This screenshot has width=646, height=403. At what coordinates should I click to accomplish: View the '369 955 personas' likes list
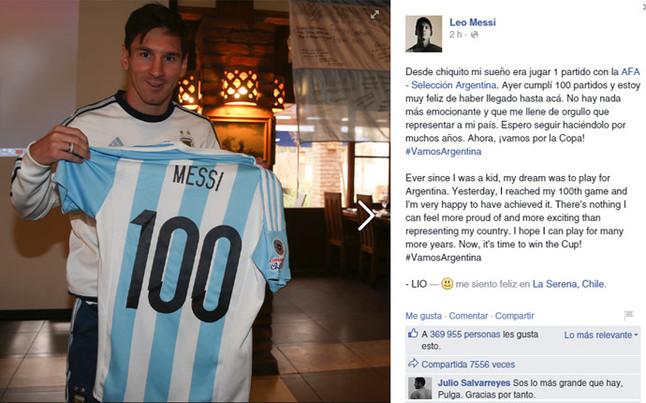point(465,334)
